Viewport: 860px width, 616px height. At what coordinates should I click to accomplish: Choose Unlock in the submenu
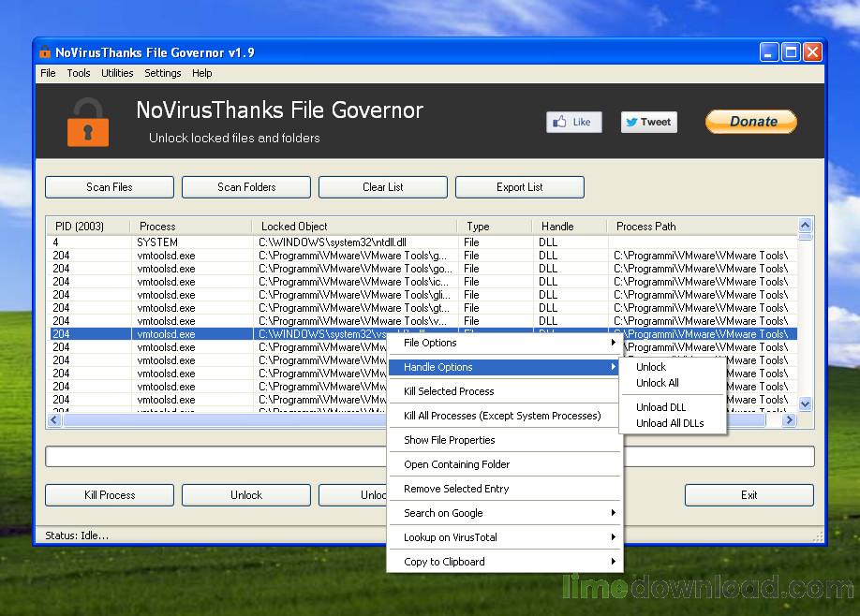(673, 367)
